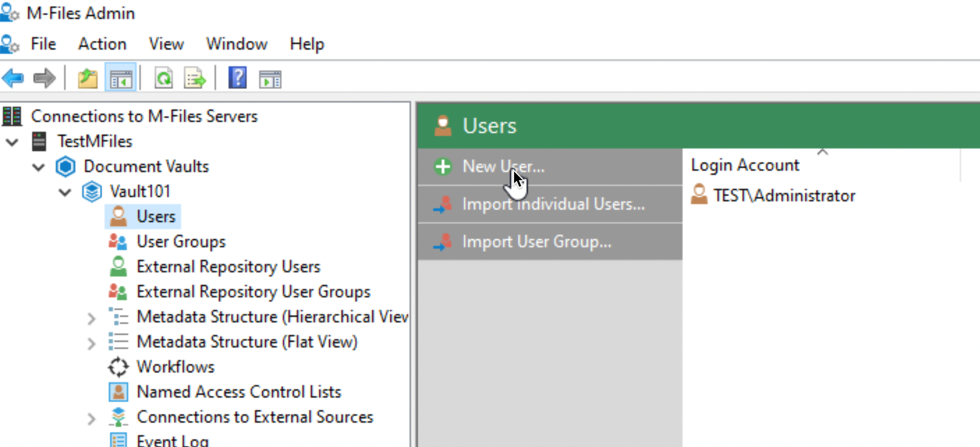Select Metadata Structure (Flat View) label
The height and width of the screenshot is (447, 980).
[x=247, y=342]
